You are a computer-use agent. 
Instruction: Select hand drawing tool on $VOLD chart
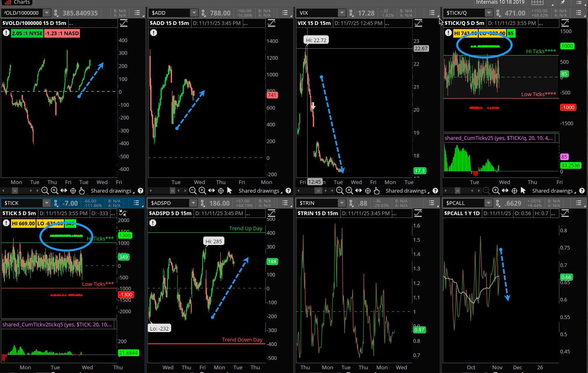(x=82, y=191)
